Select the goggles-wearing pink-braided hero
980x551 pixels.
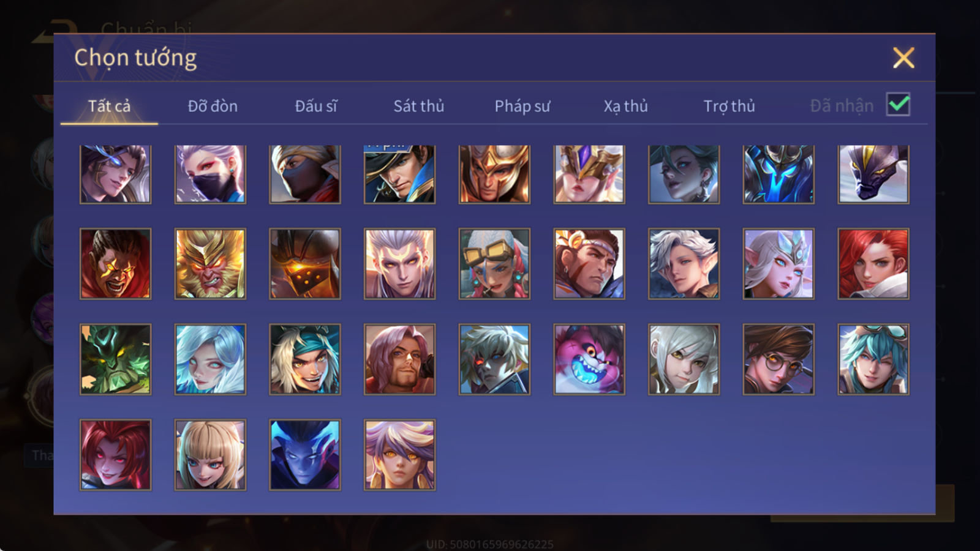coord(494,264)
